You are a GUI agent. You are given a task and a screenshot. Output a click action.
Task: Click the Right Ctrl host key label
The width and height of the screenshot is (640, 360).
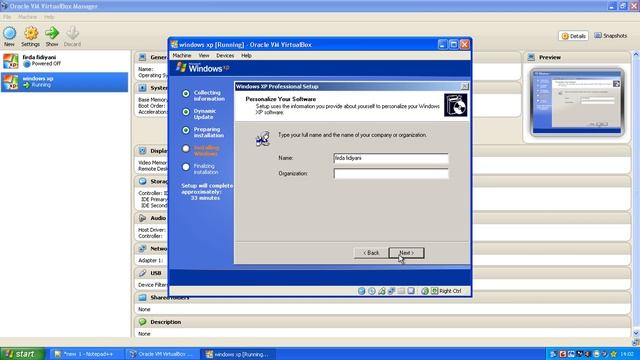coord(450,291)
